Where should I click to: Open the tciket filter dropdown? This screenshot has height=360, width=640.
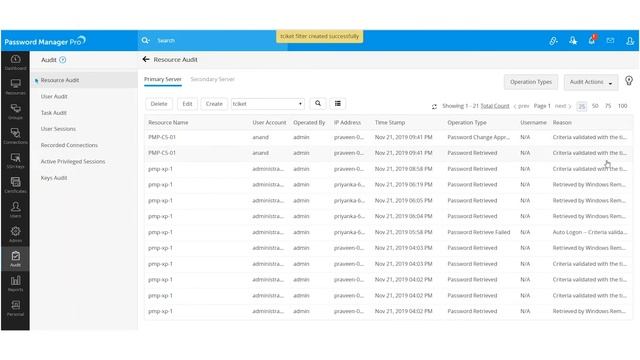click(267, 104)
